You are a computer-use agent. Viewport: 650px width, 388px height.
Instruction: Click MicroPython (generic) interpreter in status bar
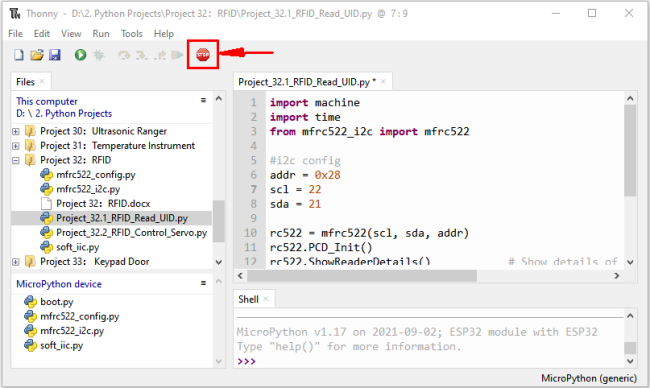pos(589,378)
